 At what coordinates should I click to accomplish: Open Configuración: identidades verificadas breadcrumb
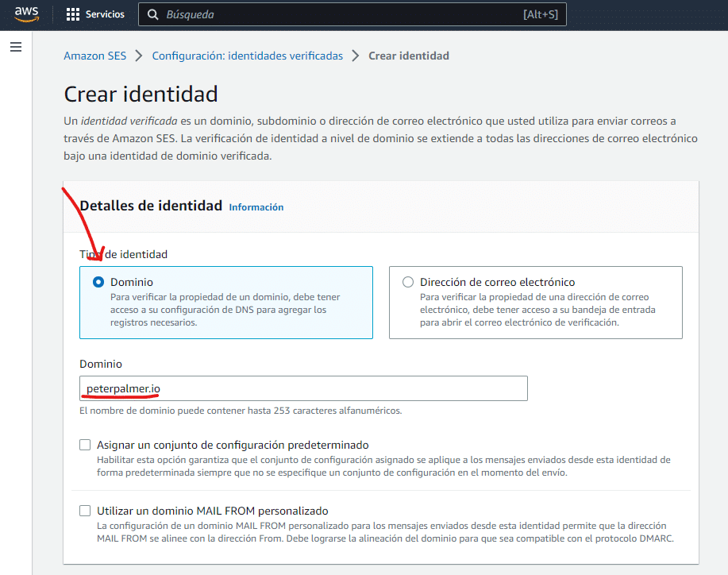(x=247, y=56)
